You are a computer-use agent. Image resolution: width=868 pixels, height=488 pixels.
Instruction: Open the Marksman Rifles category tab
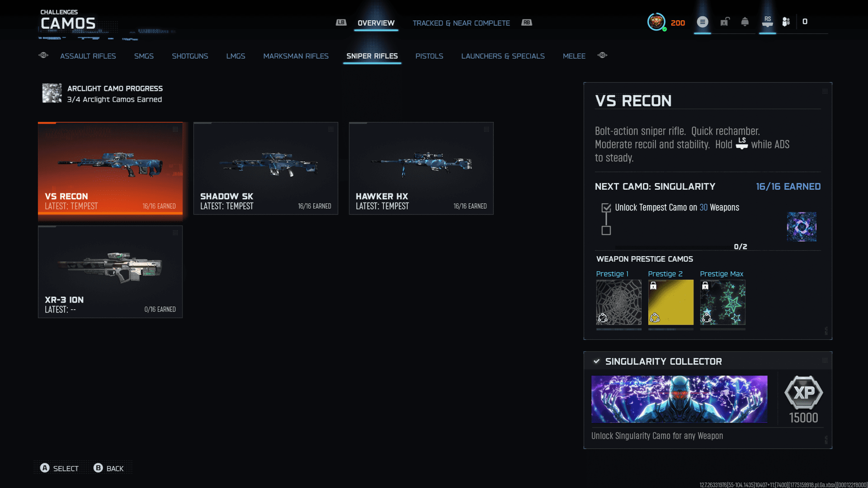click(x=296, y=56)
